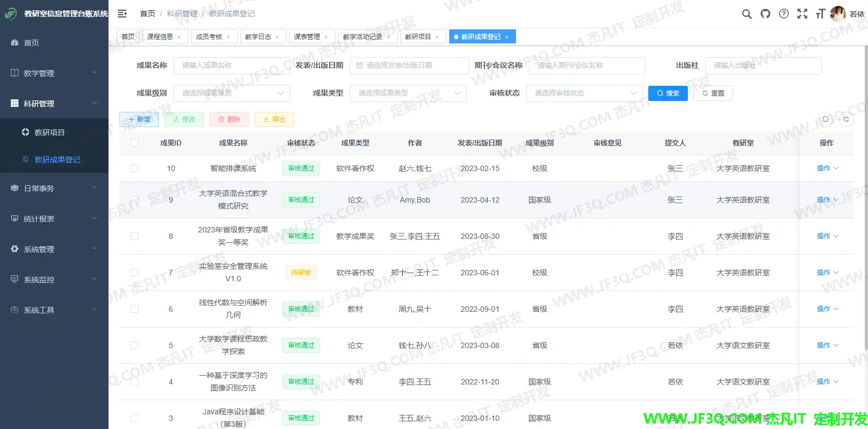This screenshot has height=429, width=868.
Task: Click the 首页 breadcrumb link
Action: [x=147, y=14]
